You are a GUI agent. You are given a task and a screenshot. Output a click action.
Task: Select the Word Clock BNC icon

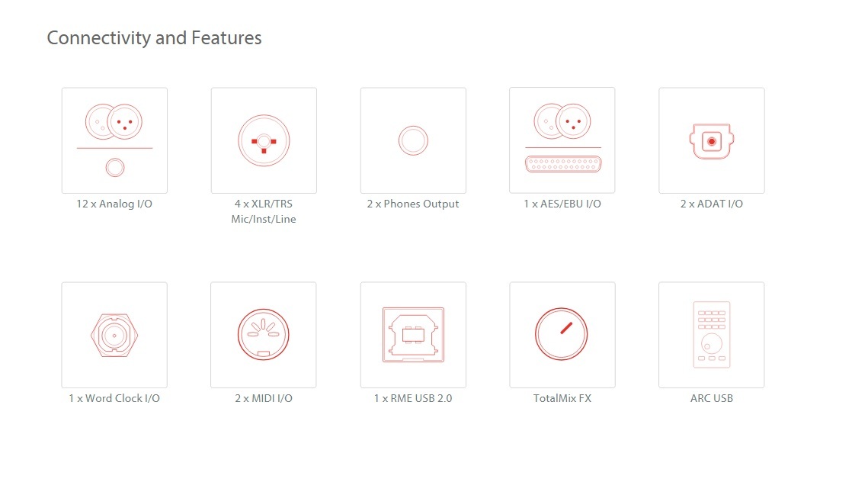[114, 335]
